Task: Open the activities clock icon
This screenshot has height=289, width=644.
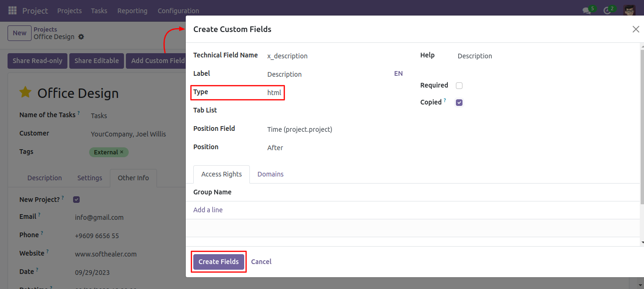Action: tap(607, 10)
